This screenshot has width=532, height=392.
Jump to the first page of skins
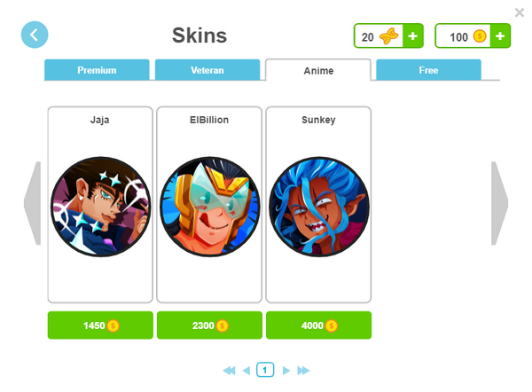pos(229,371)
